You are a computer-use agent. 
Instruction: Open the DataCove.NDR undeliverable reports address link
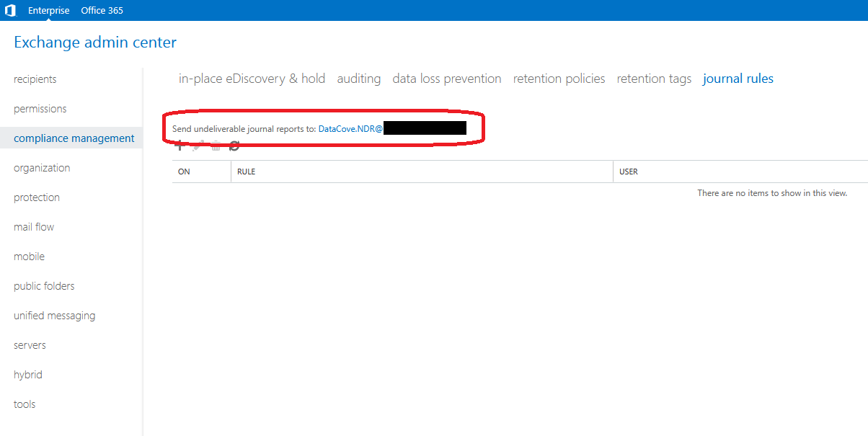(x=350, y=129)
